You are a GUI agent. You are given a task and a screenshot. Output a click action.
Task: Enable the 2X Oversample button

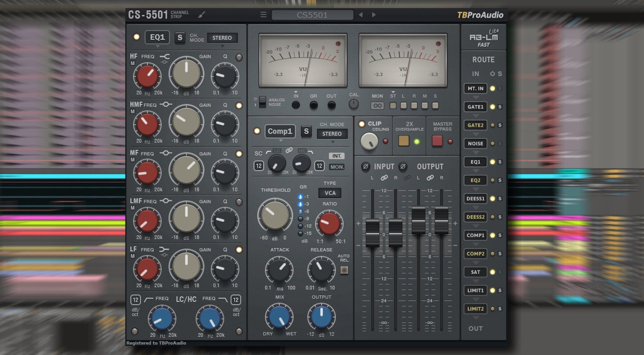coord(404,141)
